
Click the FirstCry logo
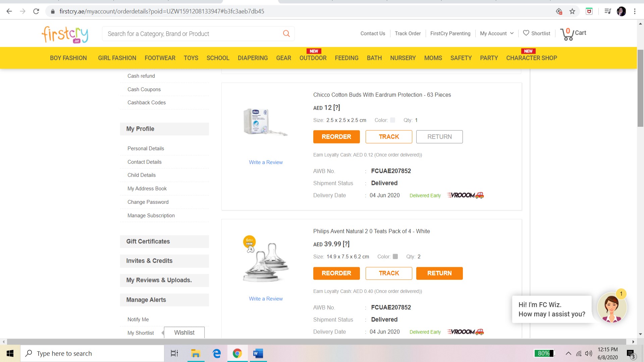(x=65, y=35)
